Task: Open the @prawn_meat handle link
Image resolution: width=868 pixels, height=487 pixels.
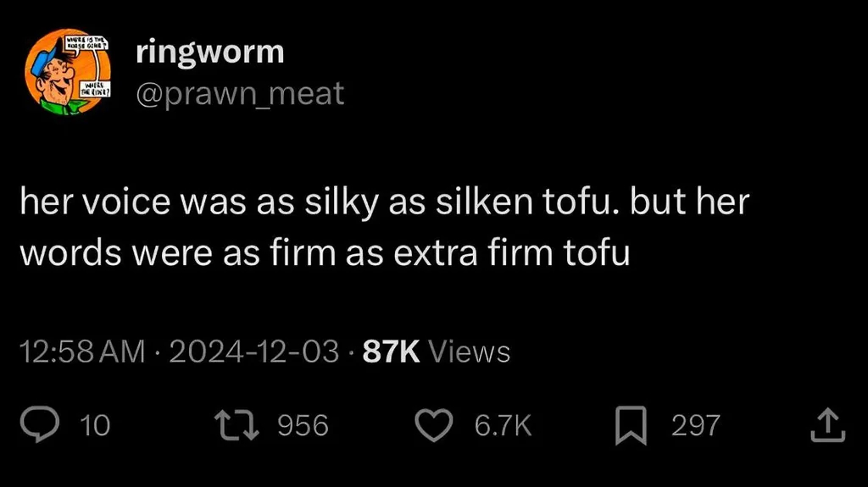Action: point(240,93)
